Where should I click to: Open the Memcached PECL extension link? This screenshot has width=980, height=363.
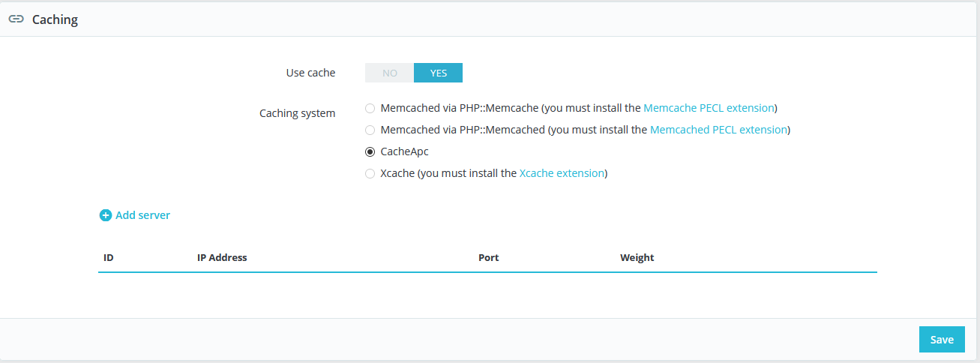point(718,130)
